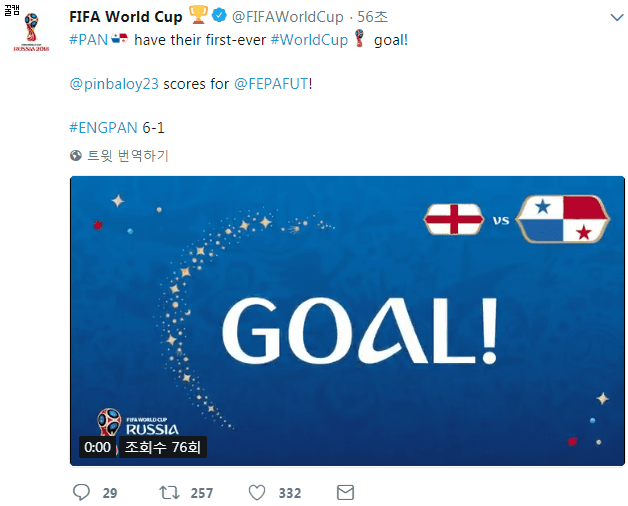Open the @FEPAFUT mention link
Screen dimensions: 628x506
(x=271, y=84)
